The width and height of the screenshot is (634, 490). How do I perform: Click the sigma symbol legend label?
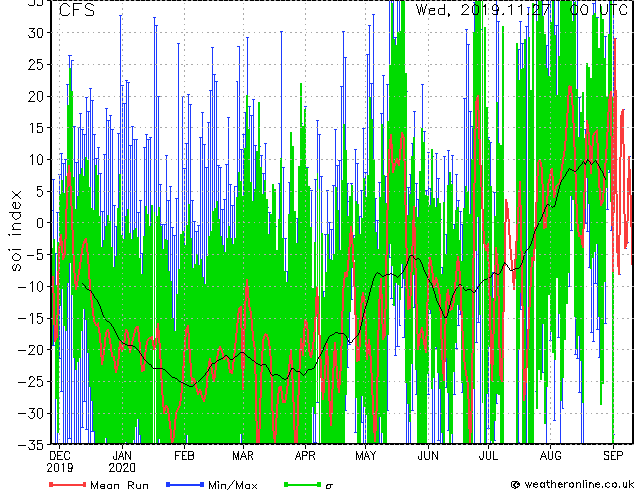pos(329,485)
